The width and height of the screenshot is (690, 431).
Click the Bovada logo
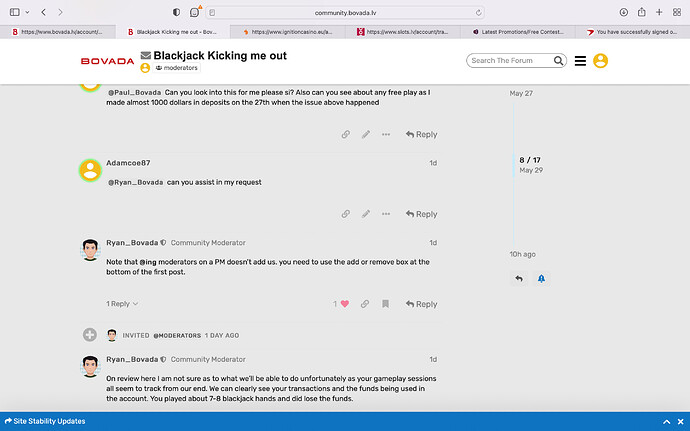[x=107, y=61]
